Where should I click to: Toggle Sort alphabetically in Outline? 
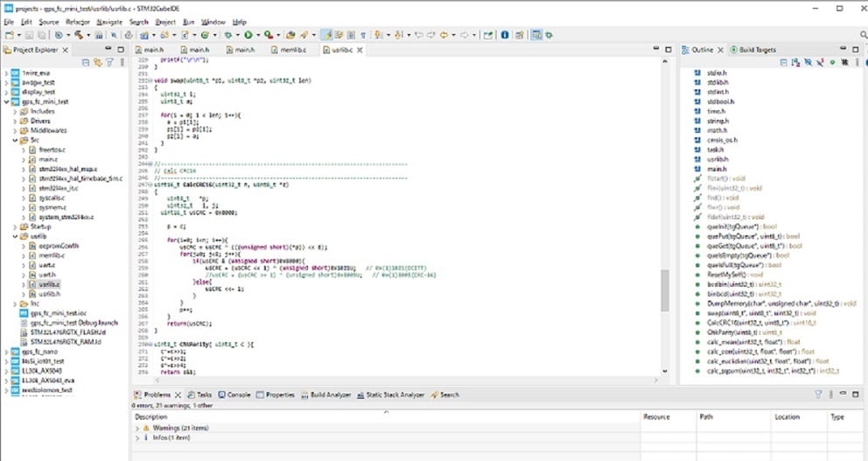tap(795, 62)
